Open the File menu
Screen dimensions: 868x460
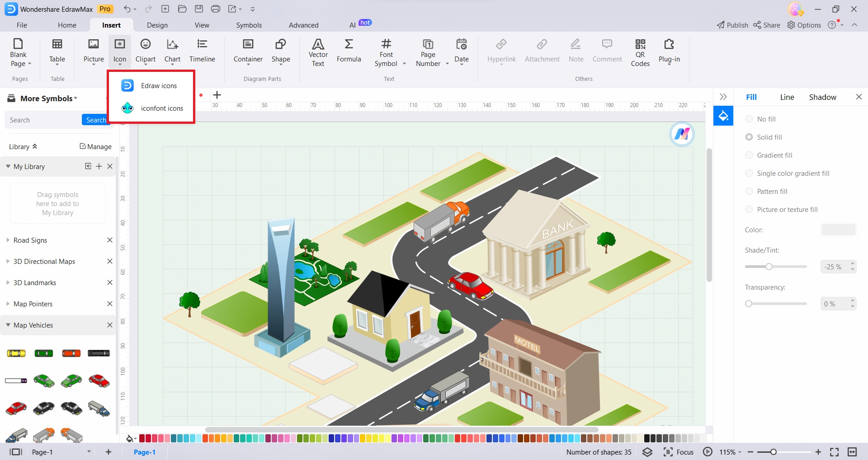click(22, 25)
